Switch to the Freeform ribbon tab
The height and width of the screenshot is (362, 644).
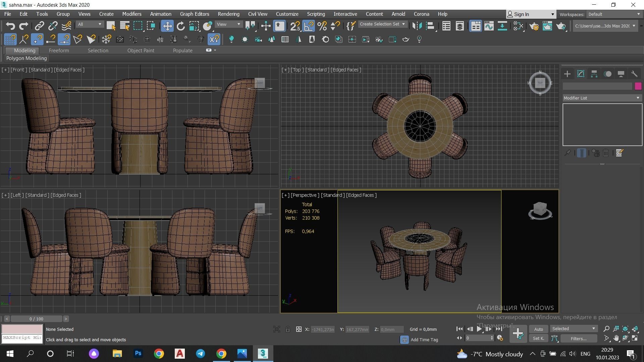pyautogui.click(x=59, y=51)
